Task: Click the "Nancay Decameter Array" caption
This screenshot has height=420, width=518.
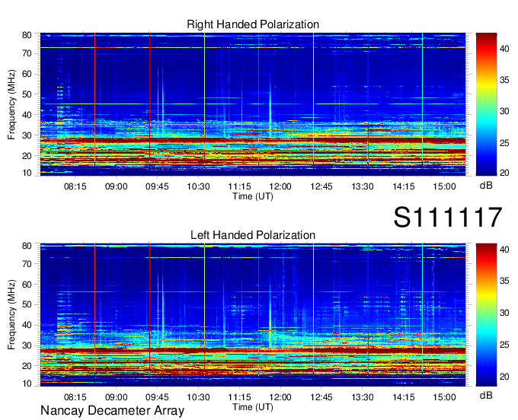Action: [112, 411]
